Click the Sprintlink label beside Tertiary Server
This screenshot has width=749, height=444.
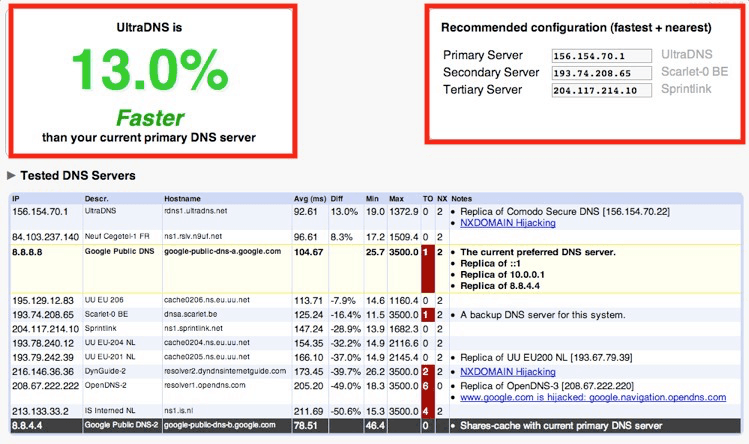pyautogui.click(x=686, y=89)
